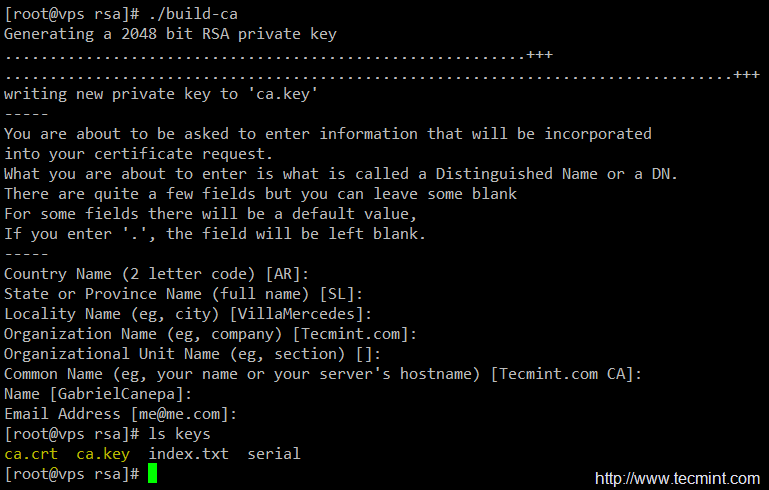Click index.txt in the ls output
The width and height of the screenshot is (769, 490).
188,454
